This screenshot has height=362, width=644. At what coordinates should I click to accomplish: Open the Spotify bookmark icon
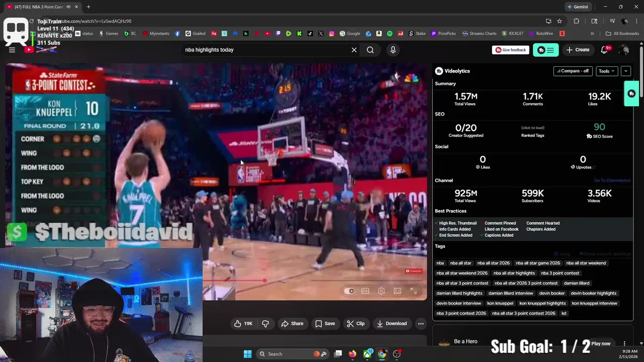[x=390, y=34]
